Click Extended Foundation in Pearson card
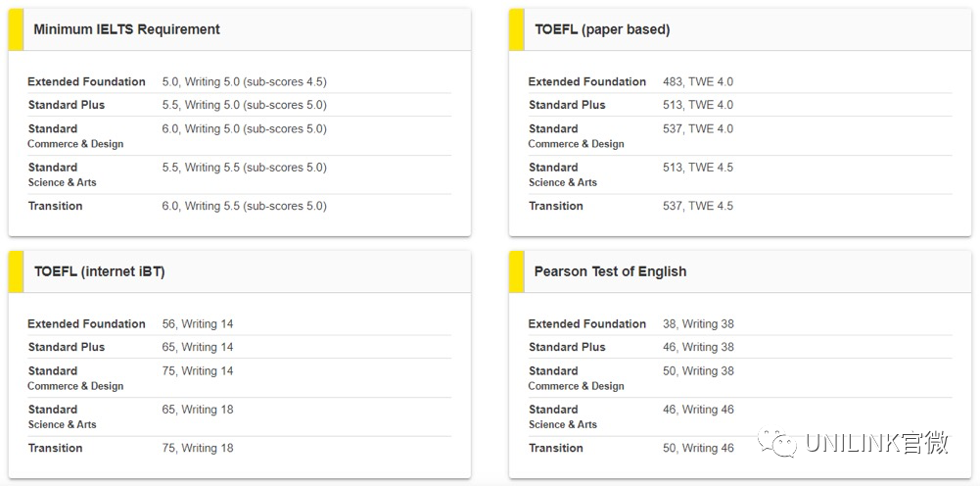980x486 pixels. tap(586, 324)
